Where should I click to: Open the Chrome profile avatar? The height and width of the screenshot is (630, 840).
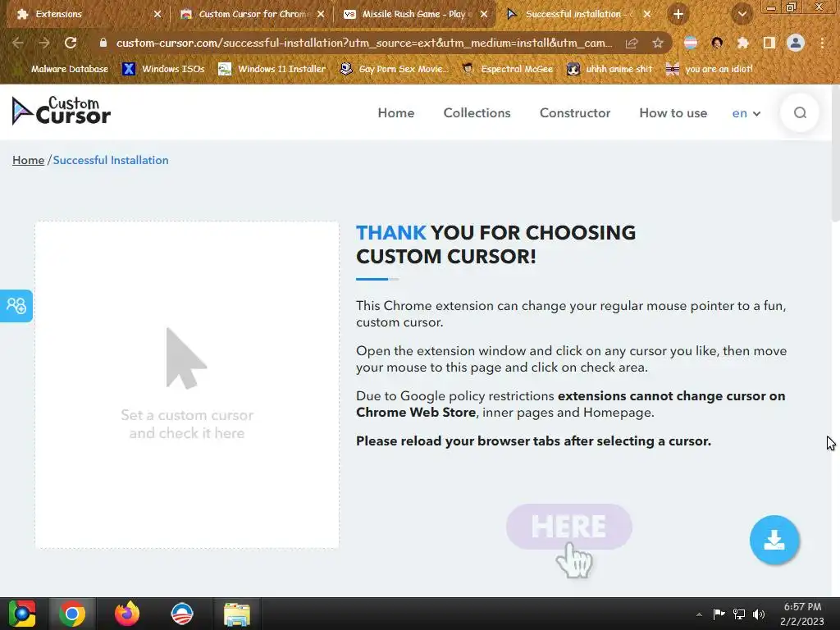(796, 43)
